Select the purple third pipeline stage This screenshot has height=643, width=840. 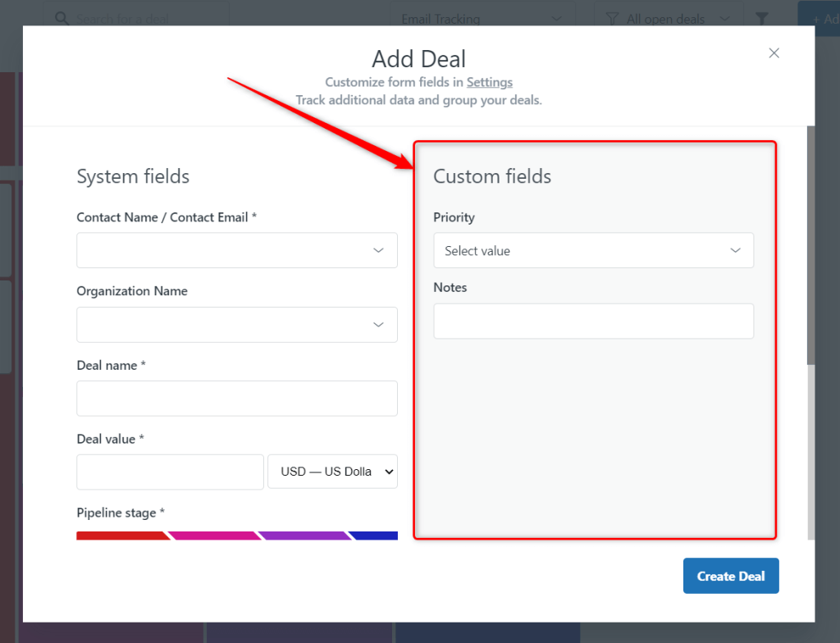(304, 535)
